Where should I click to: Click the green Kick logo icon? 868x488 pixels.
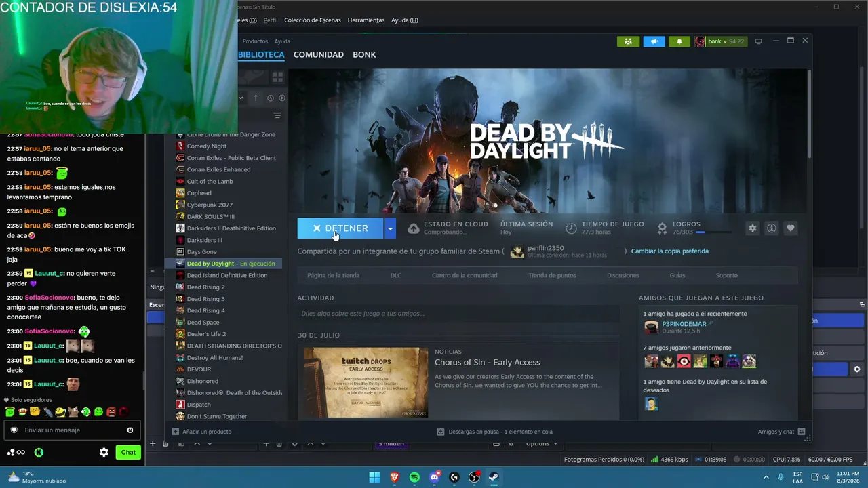39,452
